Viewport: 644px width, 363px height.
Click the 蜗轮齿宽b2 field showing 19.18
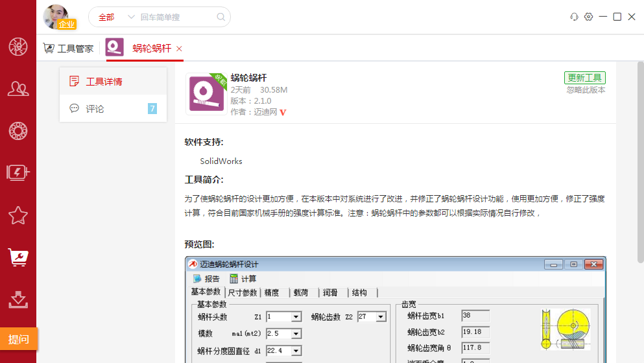(x=475, y=332)
